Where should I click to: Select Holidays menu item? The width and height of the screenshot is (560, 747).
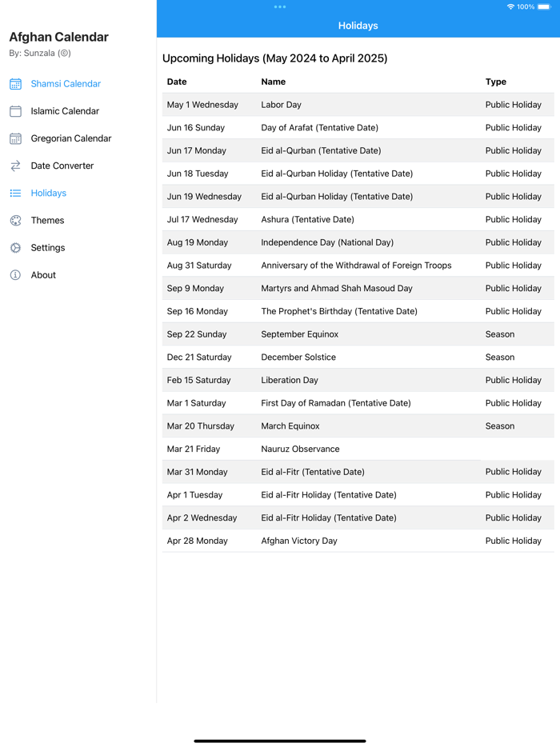pyautogui.click(x=49, y=193)
